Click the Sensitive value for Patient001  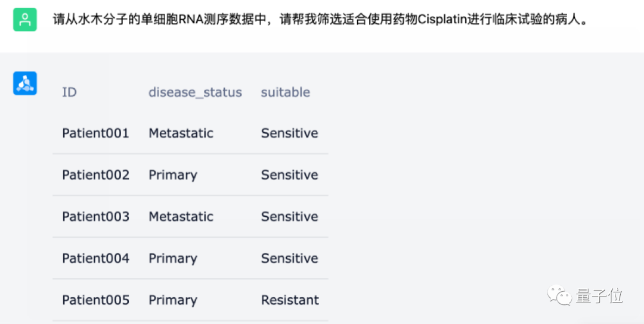(x=289, y=133)
